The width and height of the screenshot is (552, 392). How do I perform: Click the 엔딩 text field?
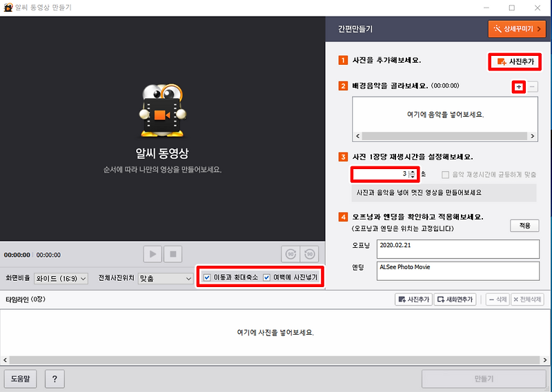point(457,271)
